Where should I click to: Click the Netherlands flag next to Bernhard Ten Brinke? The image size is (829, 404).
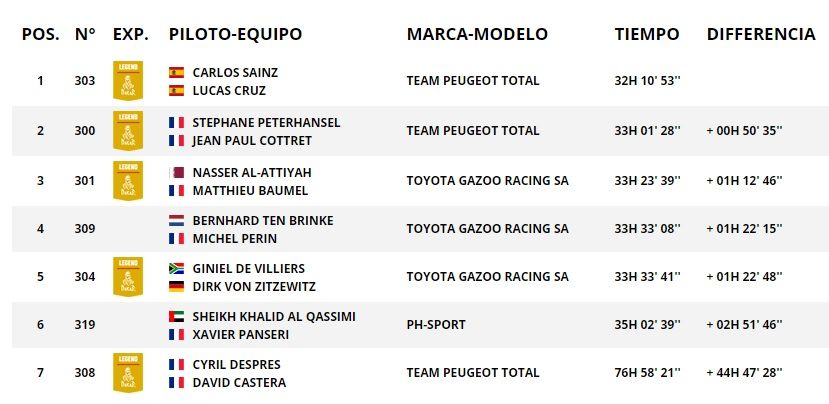177,220
